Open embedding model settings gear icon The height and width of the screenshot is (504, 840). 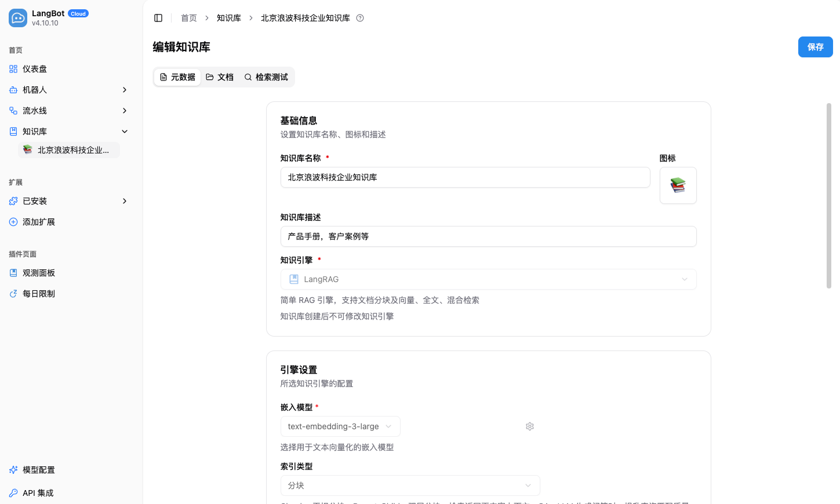[x=530, y=426]
